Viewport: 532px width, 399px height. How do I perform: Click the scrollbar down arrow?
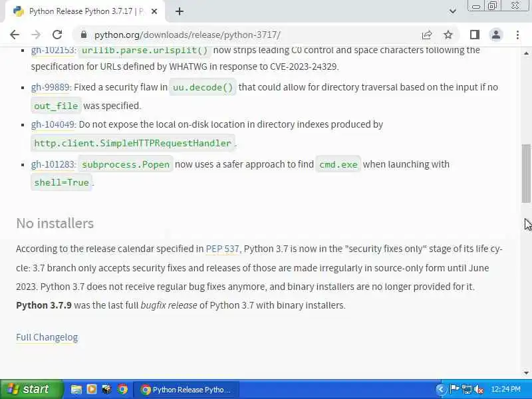(526, 373)
